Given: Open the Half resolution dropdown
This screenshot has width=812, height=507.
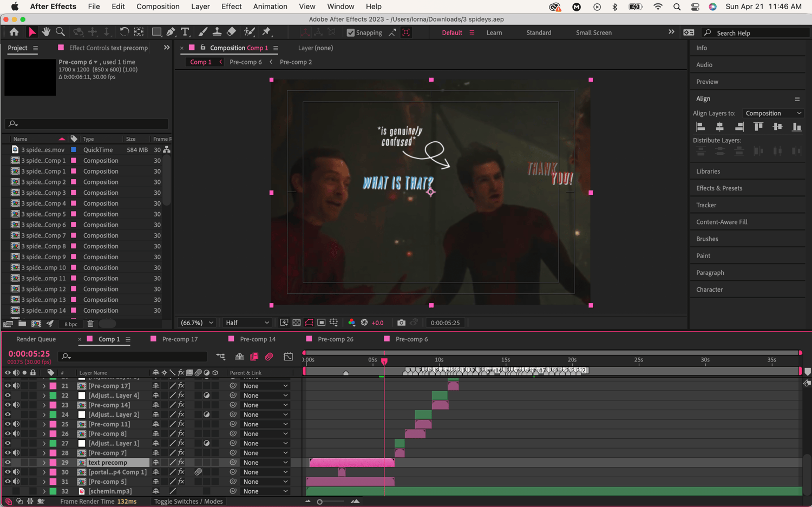Looking at the screenshot, I should (x=247, y=322).
